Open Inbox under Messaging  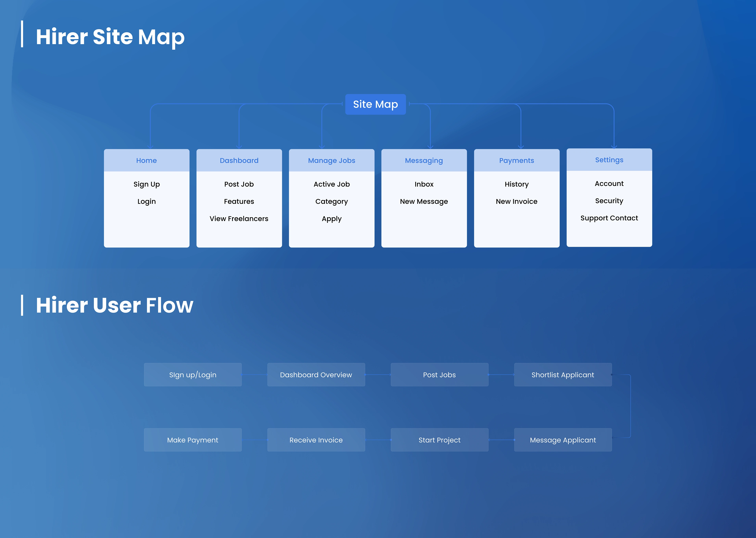click(x=424, y=184)
